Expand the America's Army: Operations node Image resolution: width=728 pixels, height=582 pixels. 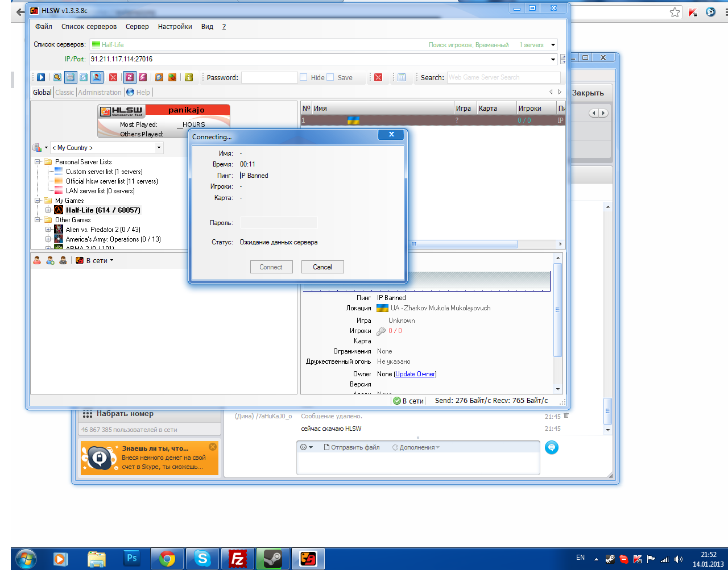tap(48, 239)
